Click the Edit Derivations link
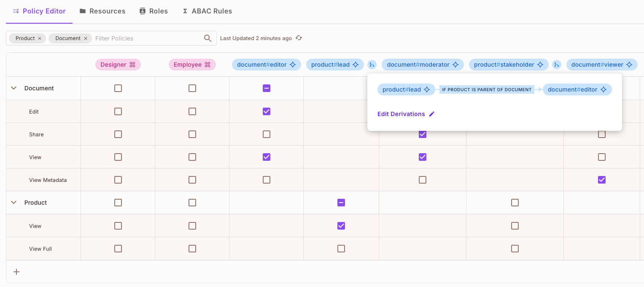Screen dimensions: 644x287 tap(401, 114)
